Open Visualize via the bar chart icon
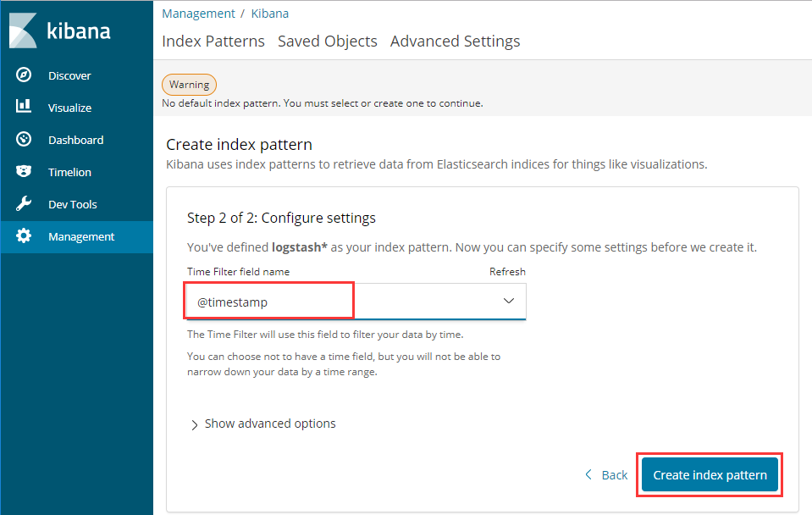This screenshot has width=812, height=515. coord(24,107)
